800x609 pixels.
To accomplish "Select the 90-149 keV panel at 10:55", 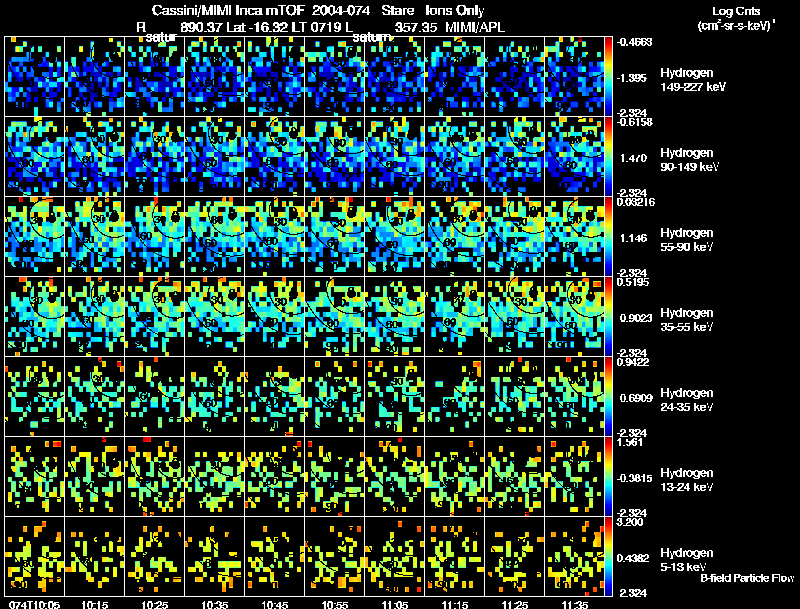I will [335, 156].
